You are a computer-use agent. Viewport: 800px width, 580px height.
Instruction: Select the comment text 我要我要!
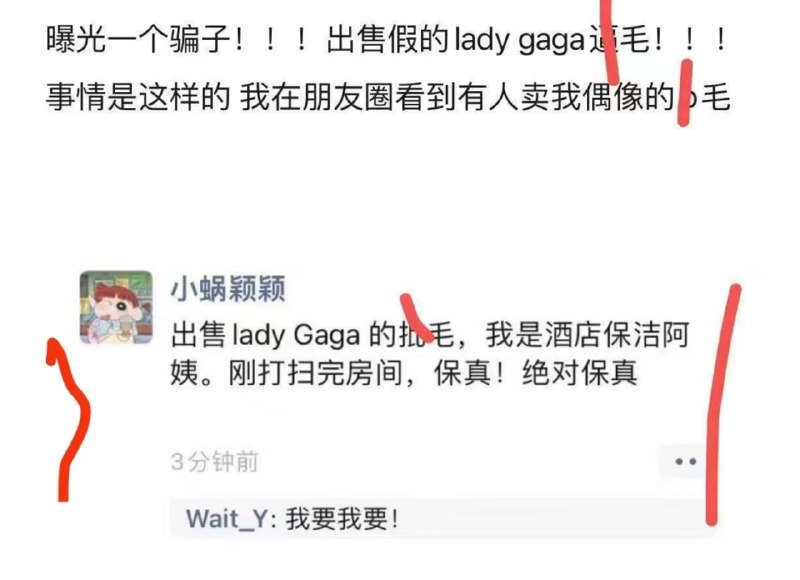[x=341, y=519]
